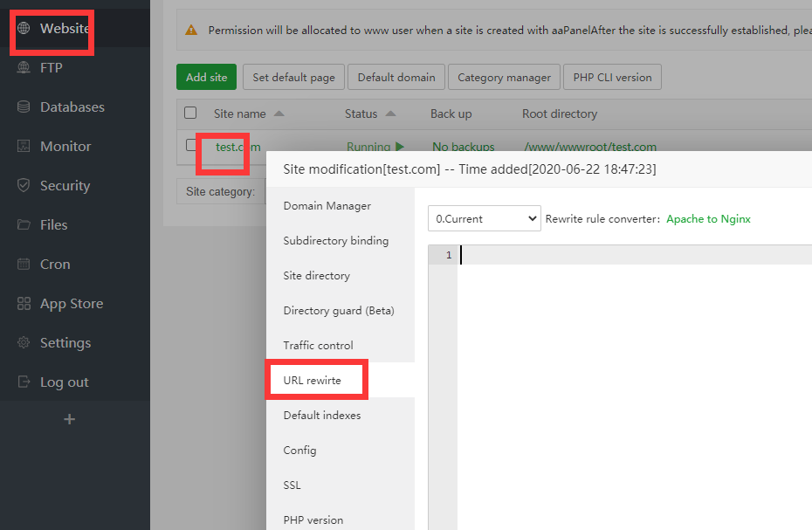This screenshot has width=812, height=530.
Task: Open the Apache to Nginx converter link
Action: click(708, 219)
